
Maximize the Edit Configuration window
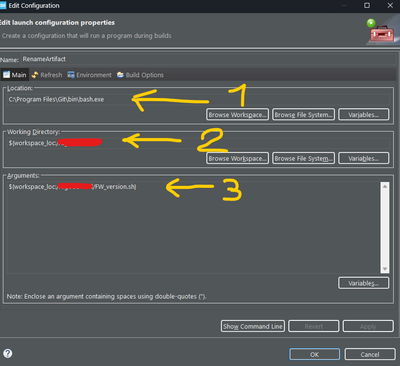367,5
